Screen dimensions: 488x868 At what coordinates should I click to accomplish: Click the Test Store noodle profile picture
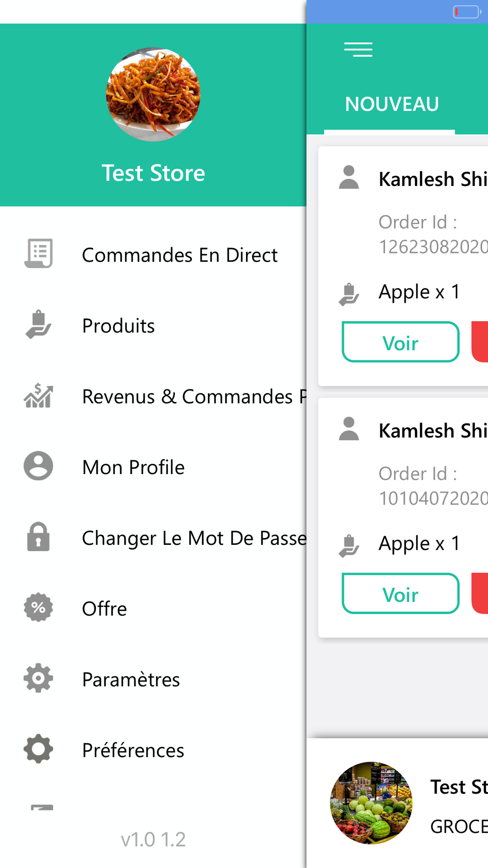click(x=153, y=94)
